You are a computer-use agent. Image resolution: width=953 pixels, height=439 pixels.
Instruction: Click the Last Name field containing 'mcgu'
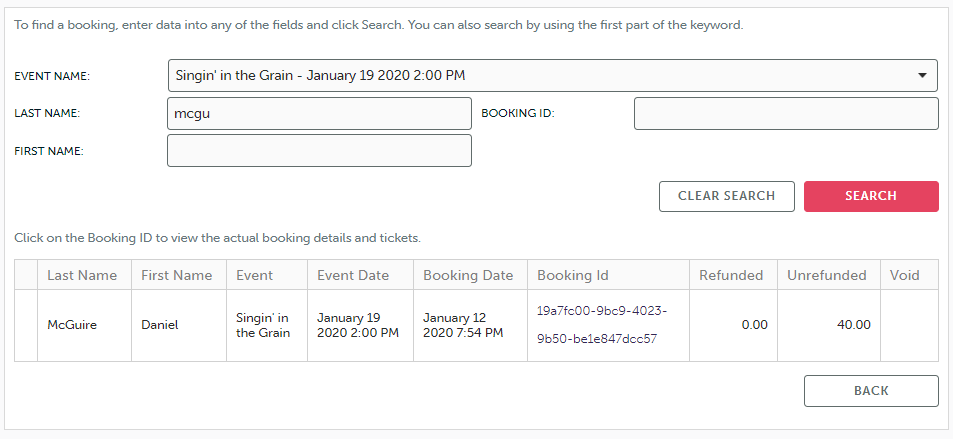click(319, 113)
